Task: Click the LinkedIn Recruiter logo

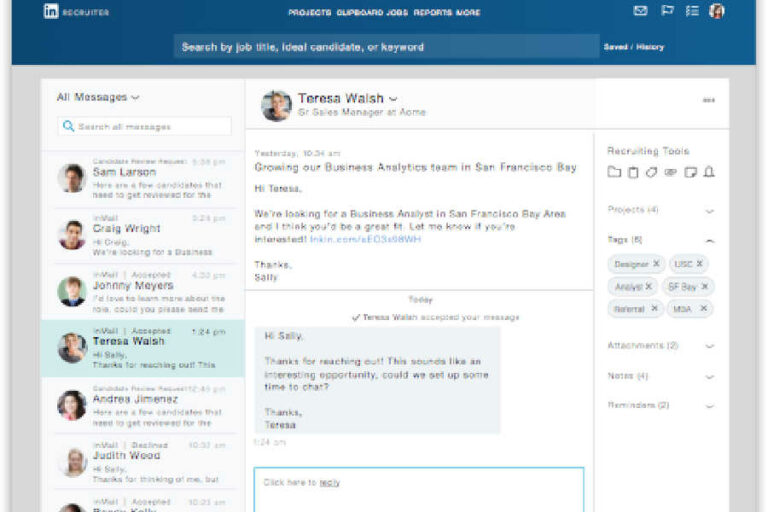Action: tap(76, 11)
